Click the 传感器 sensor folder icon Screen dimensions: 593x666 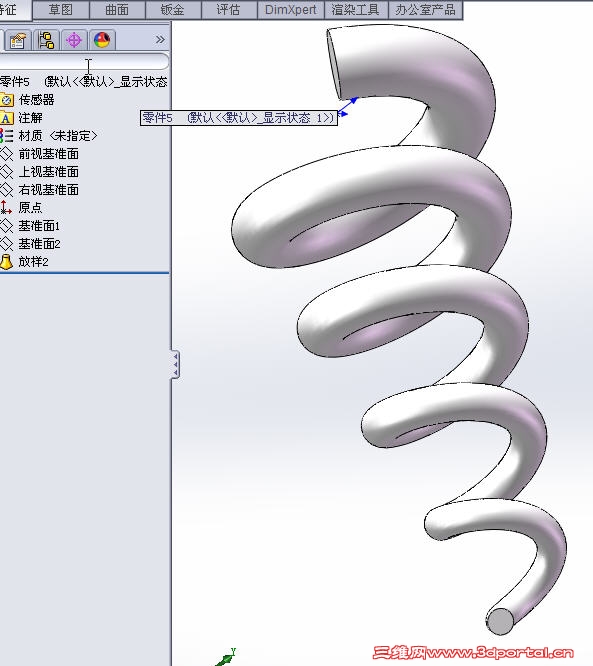tap(6, 100)
